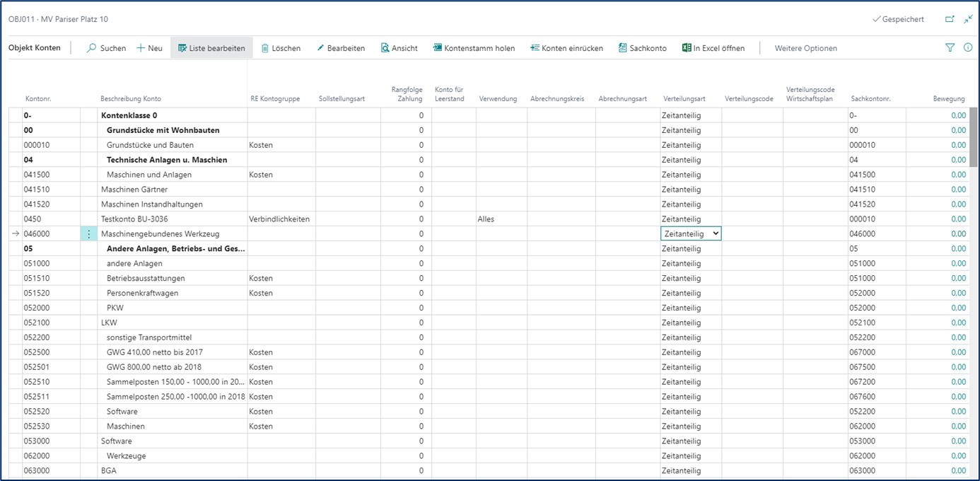Open Verteilungsart dropdown for account 046000

click(x=716, y=233)
